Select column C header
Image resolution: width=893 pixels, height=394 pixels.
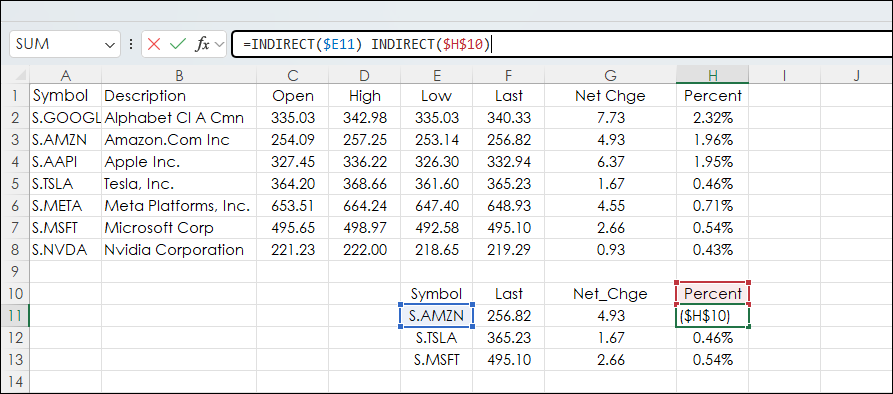[293, 75]
